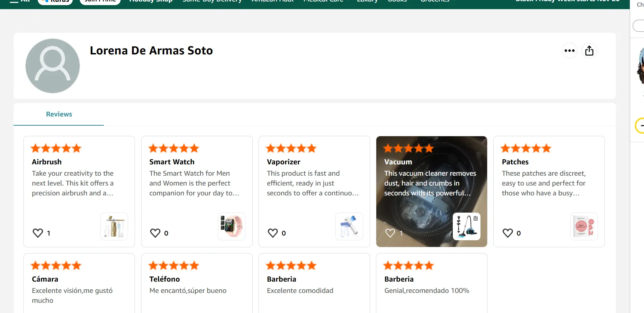
Task: Tap the heart on the Smart Watch review
Action: point(155,233)
